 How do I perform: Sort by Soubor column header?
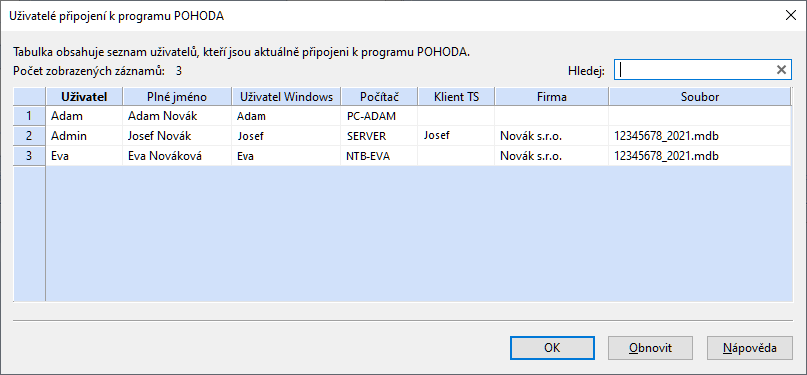[700, 97]
